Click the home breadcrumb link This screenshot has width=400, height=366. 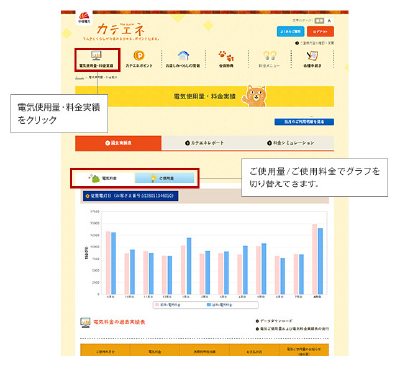(80, 77)
